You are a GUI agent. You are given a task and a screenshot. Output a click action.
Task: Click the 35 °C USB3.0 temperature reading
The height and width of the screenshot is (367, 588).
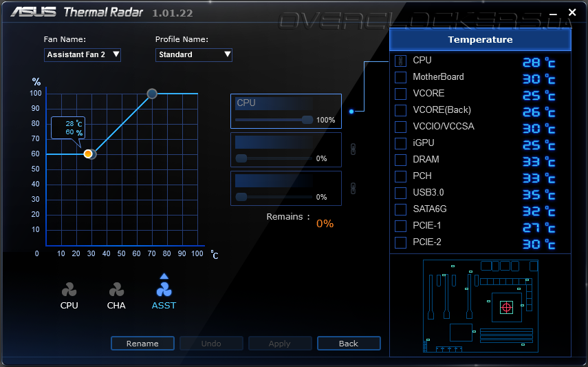click(x=539, y=195)
